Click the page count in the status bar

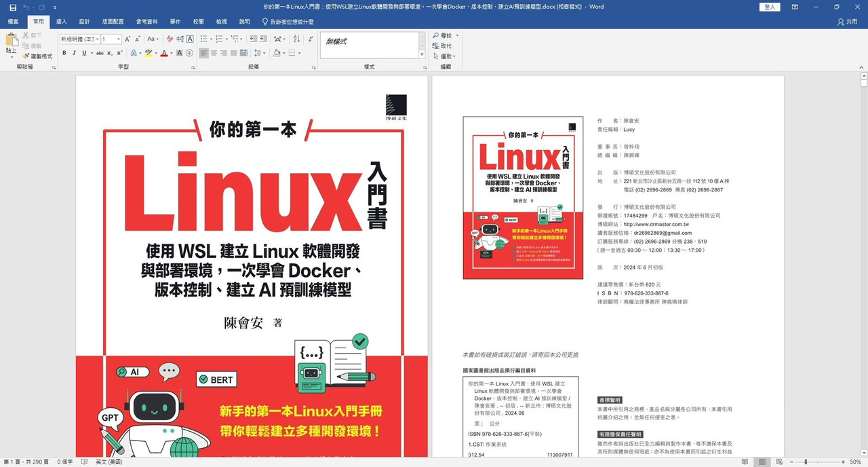pos(27,462)
